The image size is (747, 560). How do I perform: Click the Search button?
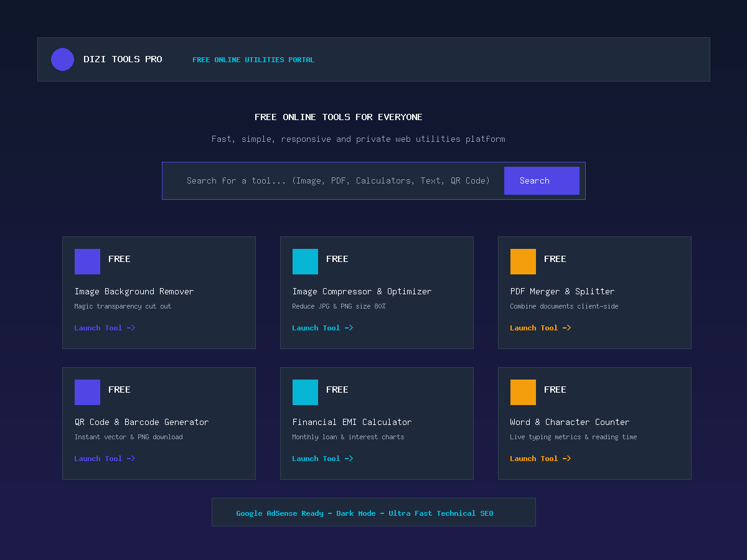[x=542, y=180]
